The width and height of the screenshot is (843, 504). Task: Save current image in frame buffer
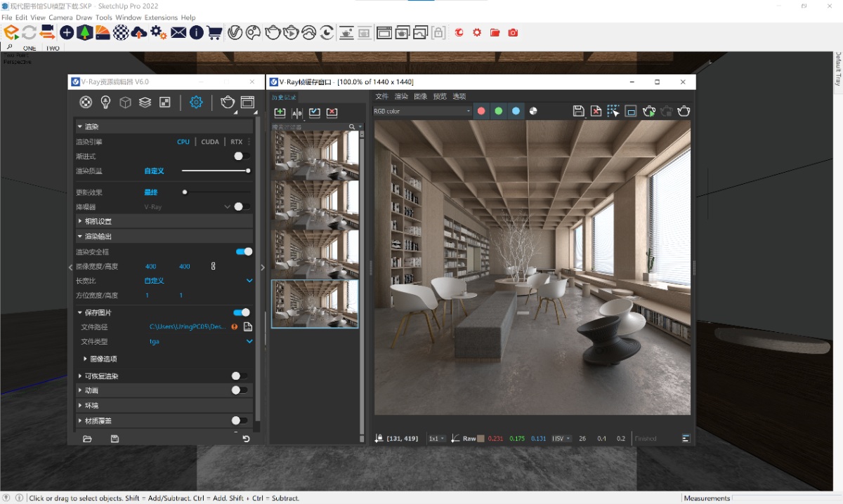click(x=578, y=111)
